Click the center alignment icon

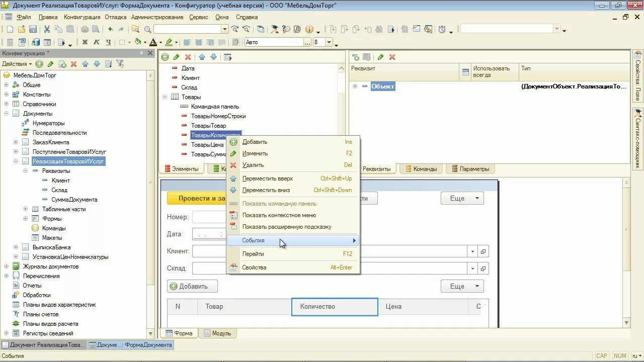click(x=199, y=42)
